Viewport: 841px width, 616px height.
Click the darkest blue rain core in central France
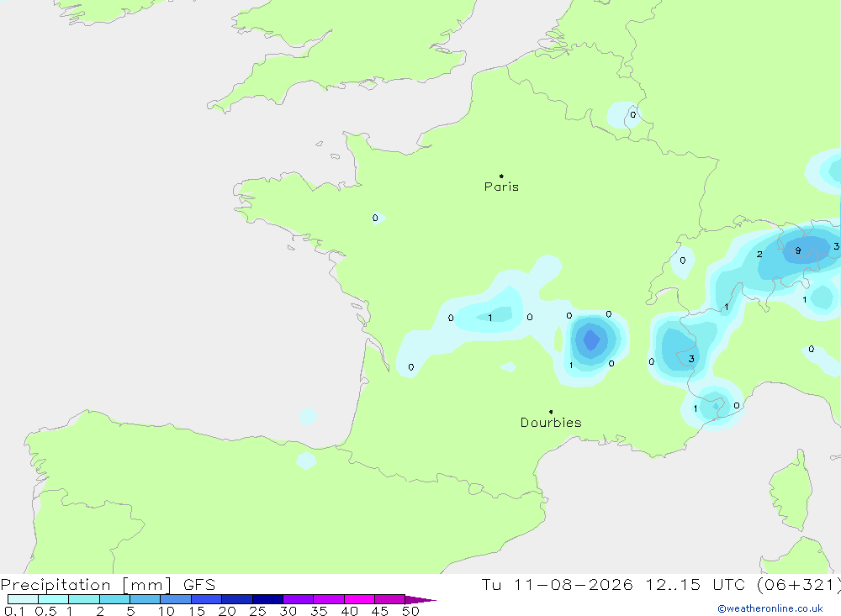pos(591,340)
